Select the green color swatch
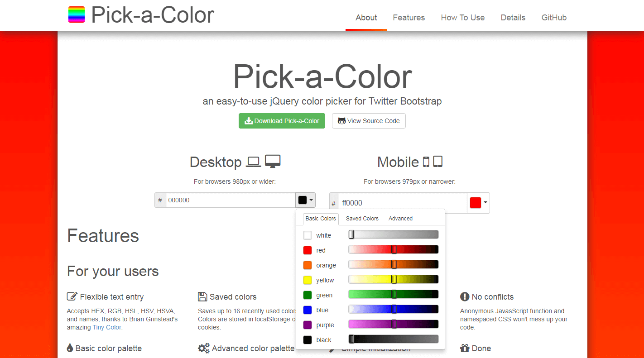The image size is (644, 358). click(308, 295)
